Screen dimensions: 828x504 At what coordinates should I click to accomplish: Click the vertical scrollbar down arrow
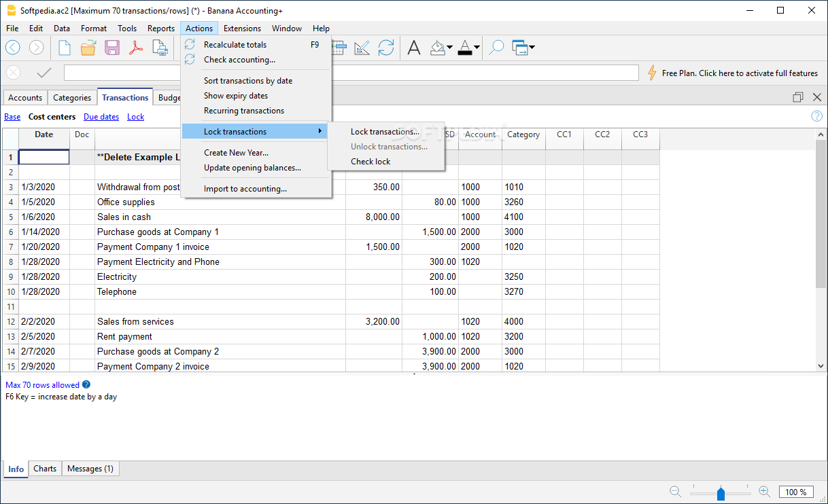pyautogui.click(x=821, y=365)
